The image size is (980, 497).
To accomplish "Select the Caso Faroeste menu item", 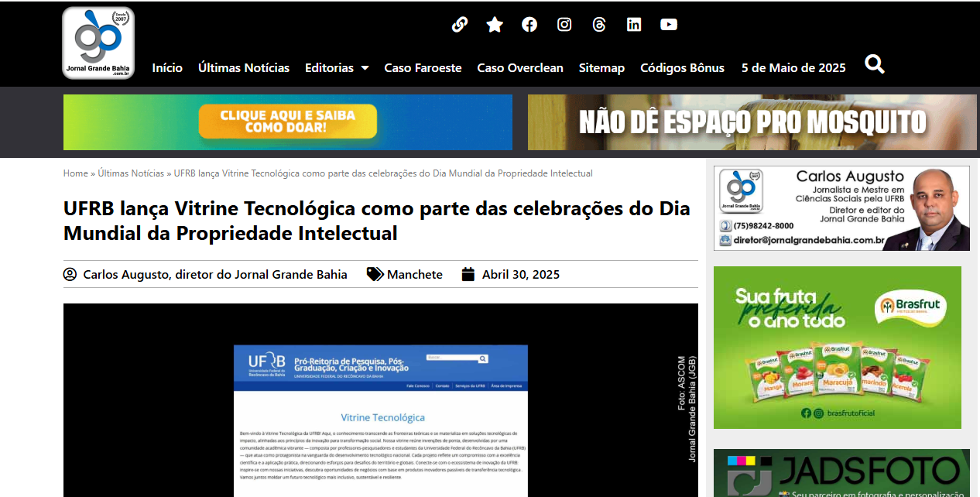I will pos(423,68).
